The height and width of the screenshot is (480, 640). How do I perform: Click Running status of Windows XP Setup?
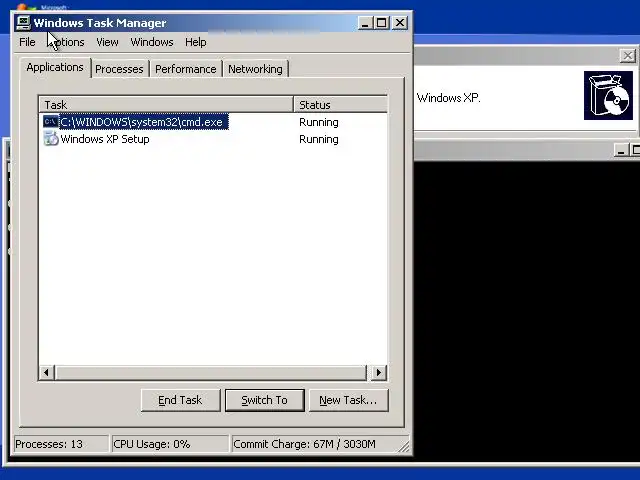tap(319, 139)
